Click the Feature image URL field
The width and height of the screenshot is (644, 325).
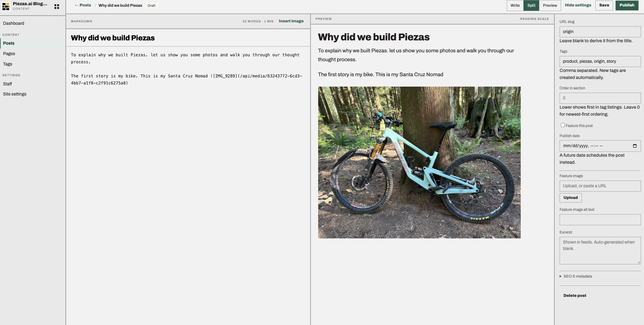(x=600, y=186)
